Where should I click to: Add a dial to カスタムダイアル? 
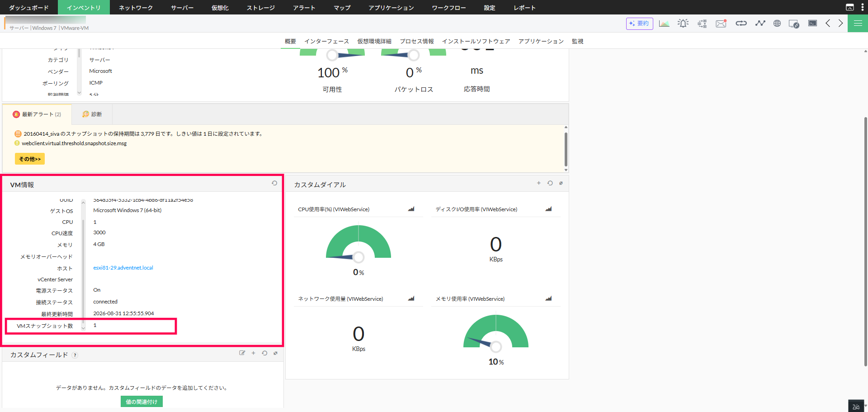tap(539, 183)
